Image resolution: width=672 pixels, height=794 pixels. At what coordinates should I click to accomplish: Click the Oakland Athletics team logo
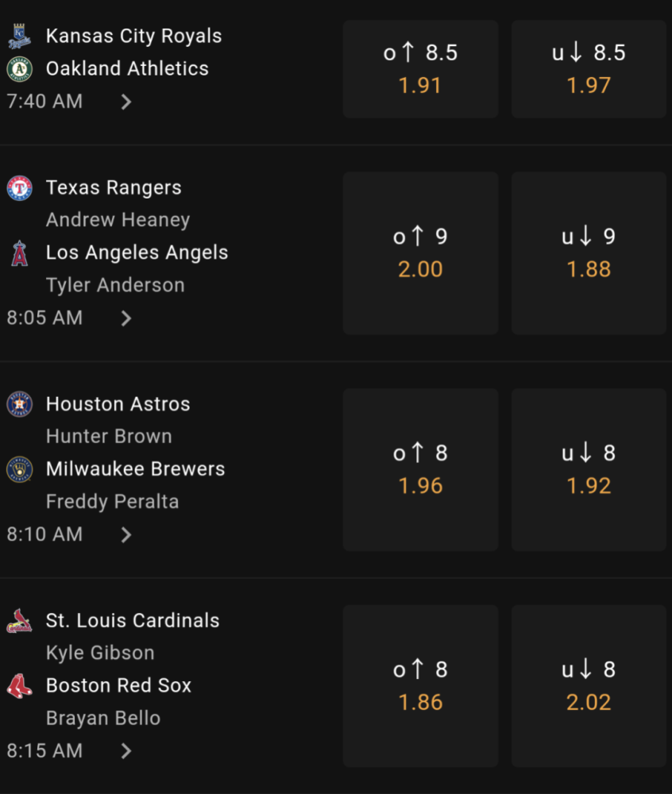[19, 69]
